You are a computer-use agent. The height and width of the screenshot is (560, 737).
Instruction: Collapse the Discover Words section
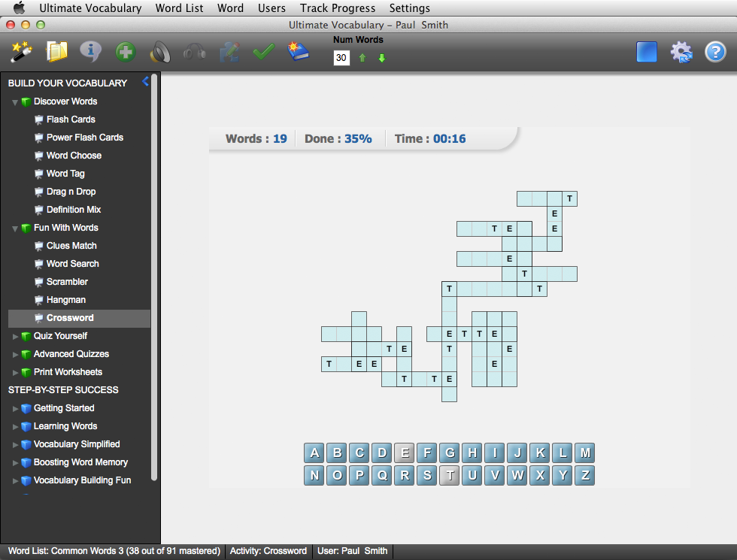(15, 101)
